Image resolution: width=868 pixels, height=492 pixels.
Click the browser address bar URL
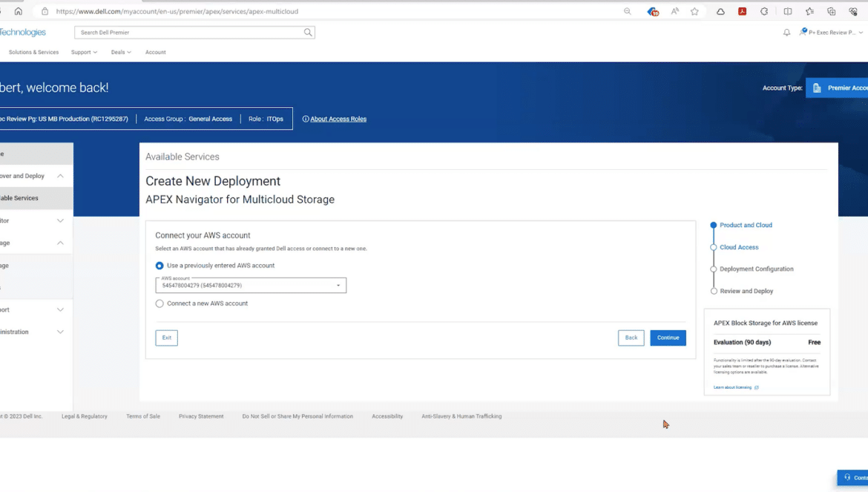[177, 11]
